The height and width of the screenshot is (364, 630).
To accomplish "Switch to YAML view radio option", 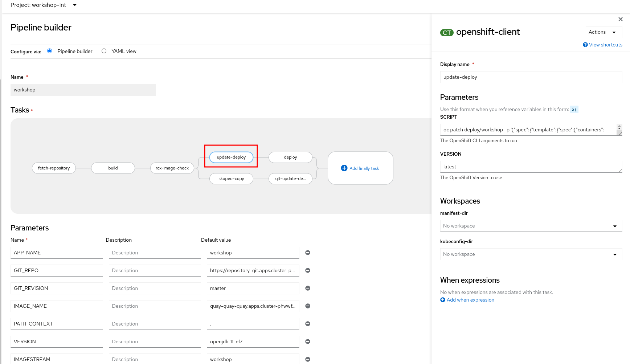I will coord(104,51).
